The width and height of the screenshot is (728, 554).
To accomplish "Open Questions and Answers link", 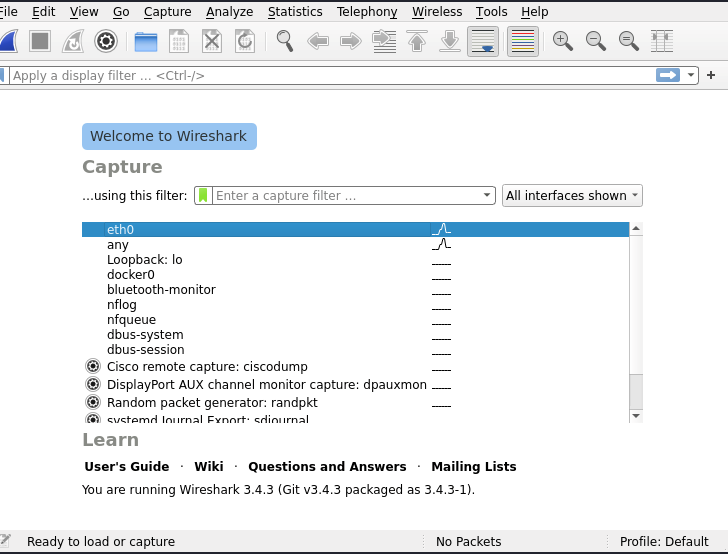I will click(x=327, y=466).
